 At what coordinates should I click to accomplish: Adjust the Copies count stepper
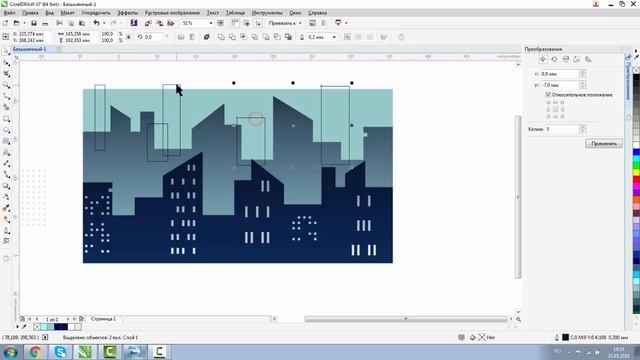[582, 129]
